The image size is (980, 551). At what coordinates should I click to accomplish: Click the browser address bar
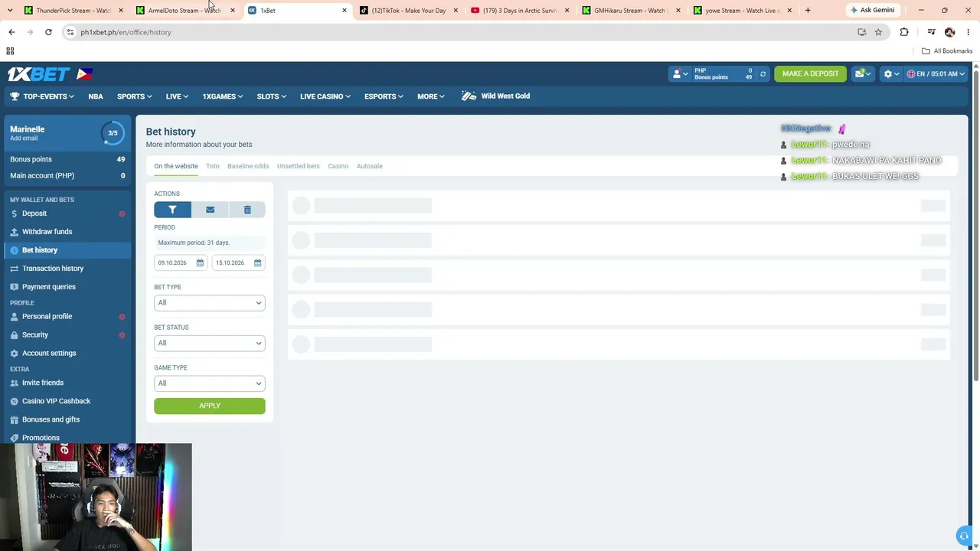coord(459,32)
